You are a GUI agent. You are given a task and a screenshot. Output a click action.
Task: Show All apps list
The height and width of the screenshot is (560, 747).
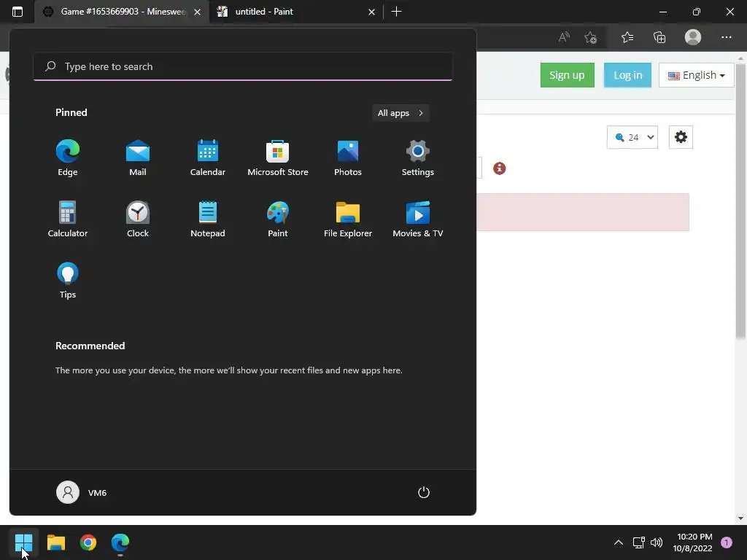coord(400,113)
